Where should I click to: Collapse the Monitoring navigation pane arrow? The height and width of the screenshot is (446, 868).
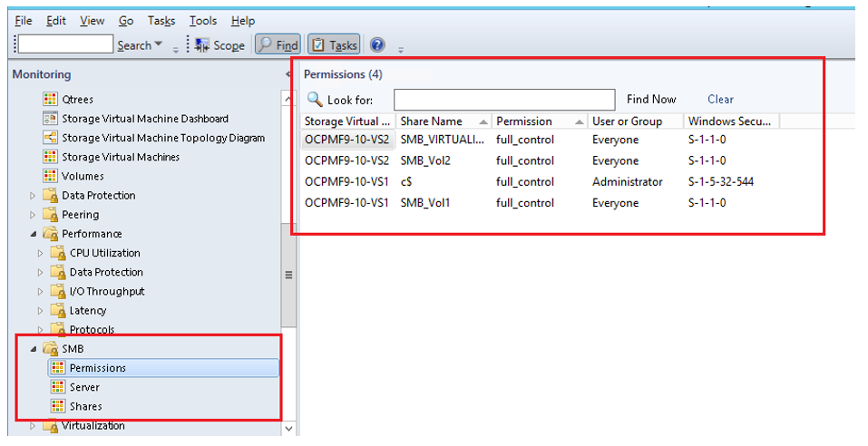[x=288, y=74]
